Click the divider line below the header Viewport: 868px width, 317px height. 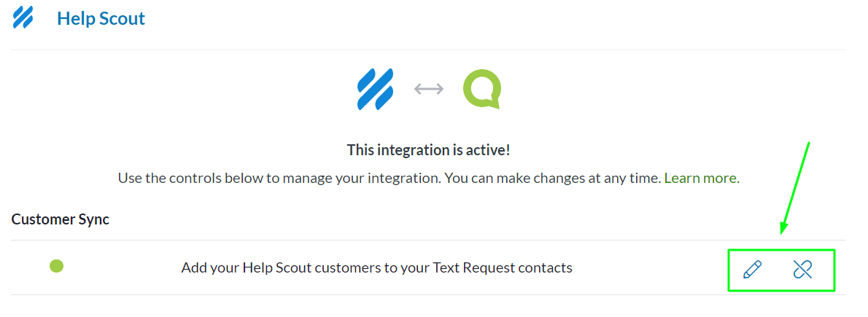(428, 50)
